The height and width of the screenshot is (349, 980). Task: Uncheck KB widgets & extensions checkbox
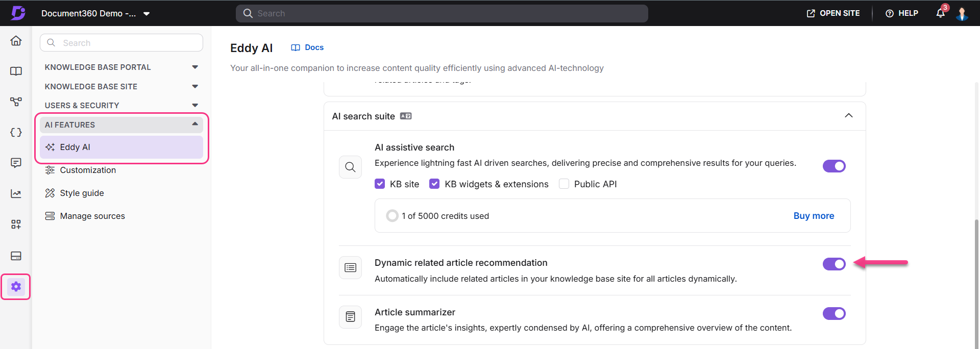click(x=434, y=184)
